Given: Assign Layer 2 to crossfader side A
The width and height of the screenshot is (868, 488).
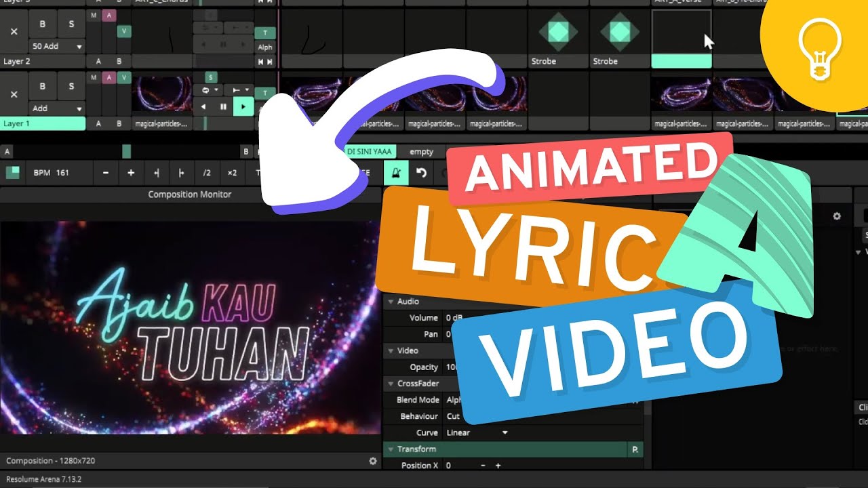Looking at the screenshot, I should coord(98,61).
